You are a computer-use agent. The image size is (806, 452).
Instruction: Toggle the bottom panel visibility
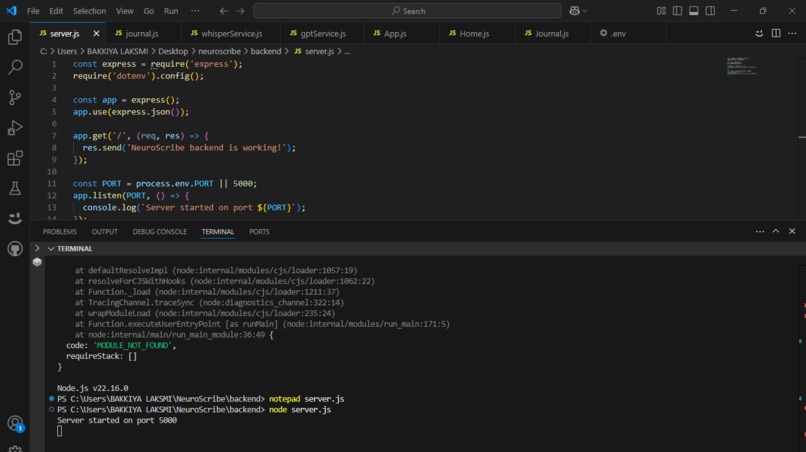coord(693,11)
